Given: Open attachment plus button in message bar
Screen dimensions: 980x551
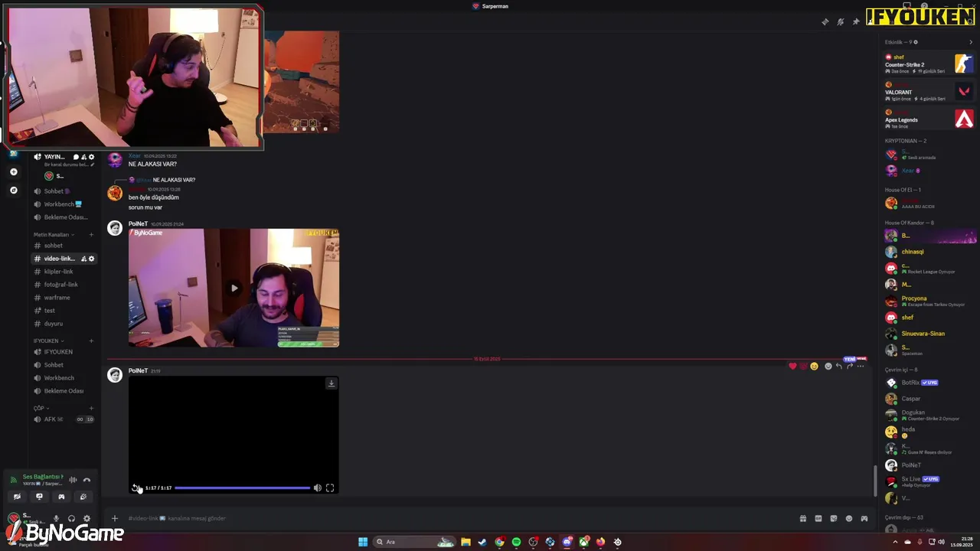Looking at the screenshot, I should [115, 518].
